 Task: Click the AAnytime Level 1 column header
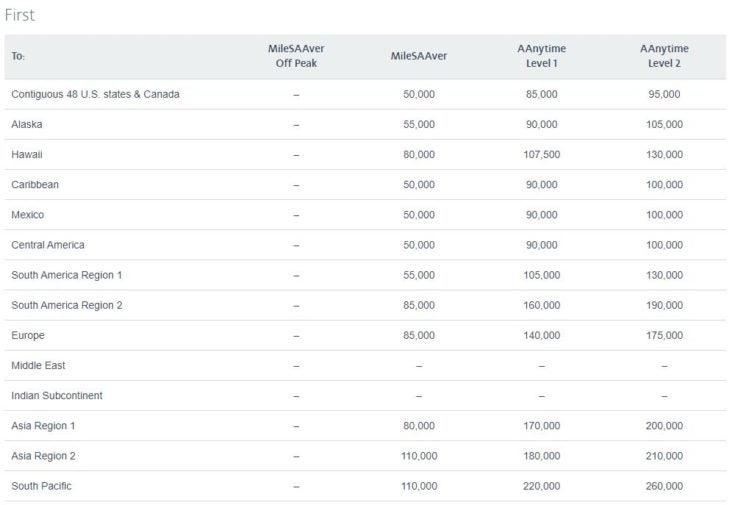click(x=542, y=56)
